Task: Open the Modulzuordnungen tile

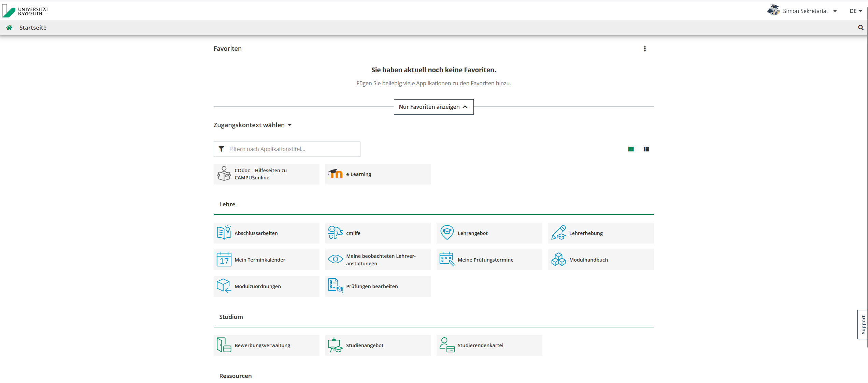Action: pos(266,286)
